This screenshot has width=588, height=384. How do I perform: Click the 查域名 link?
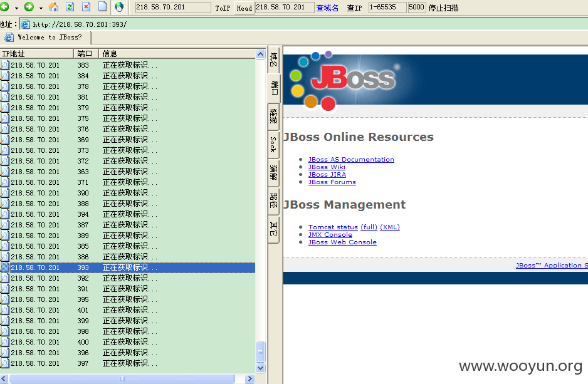click(x=327, y=8)
